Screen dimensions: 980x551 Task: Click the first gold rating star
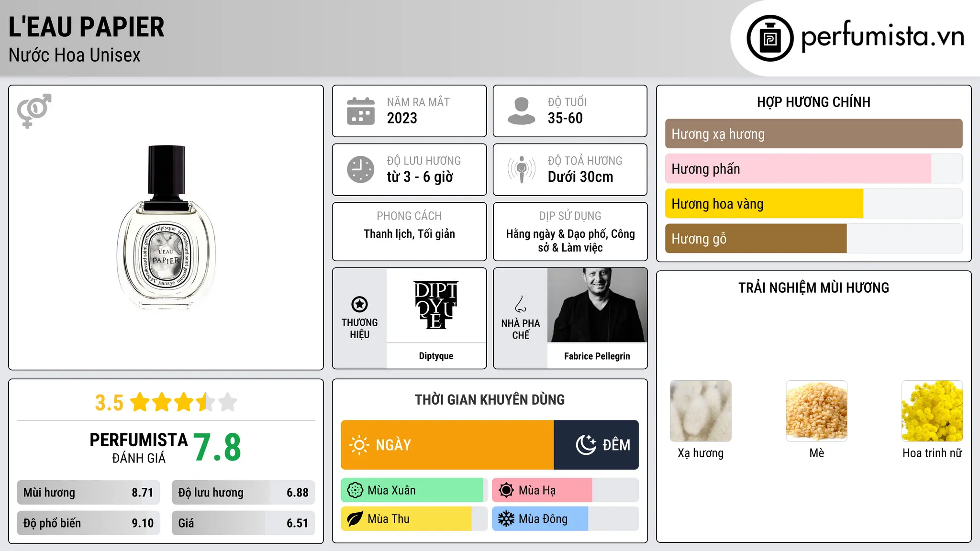(140, 402)
